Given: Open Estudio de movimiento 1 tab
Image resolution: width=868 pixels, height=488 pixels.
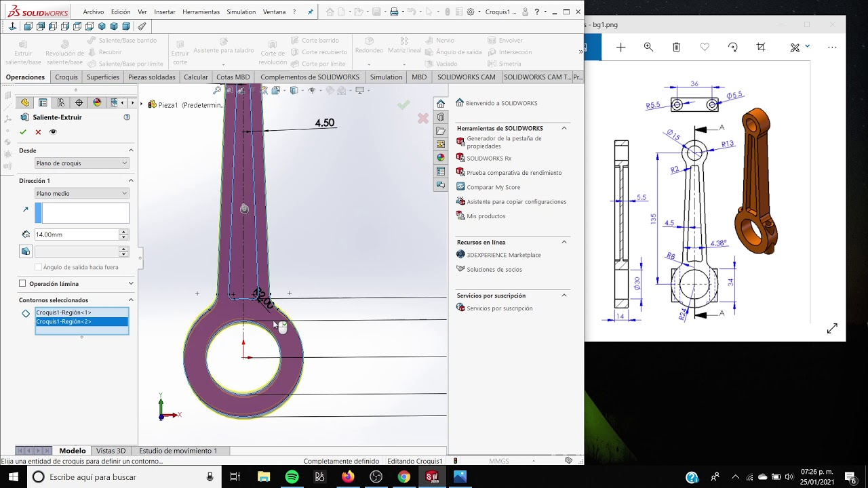Looking at the screenshot, I should (x=178, y=451).
